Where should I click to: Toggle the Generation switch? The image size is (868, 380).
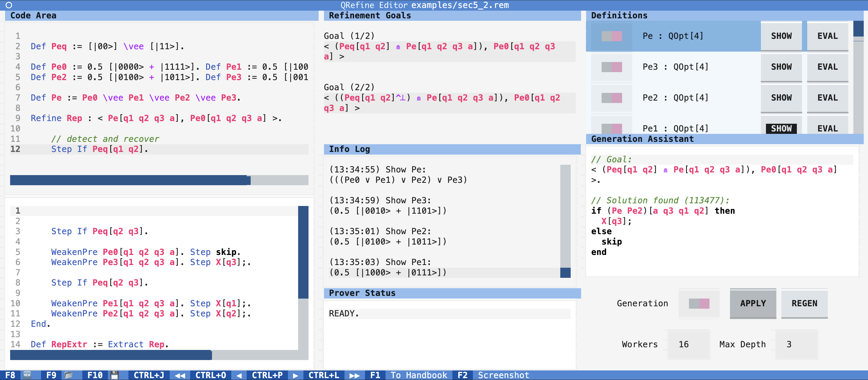[699, 304]
